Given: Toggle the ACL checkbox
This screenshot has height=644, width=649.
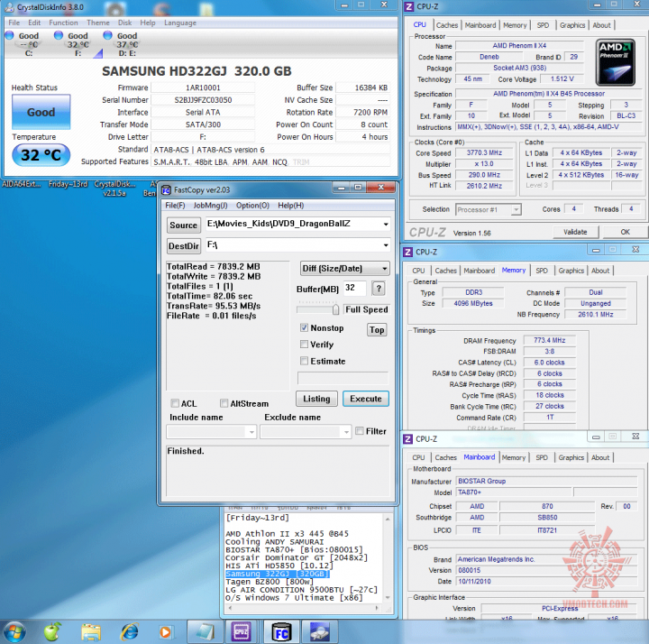Looking at the screenshot, I should click(x=175, y=403).
